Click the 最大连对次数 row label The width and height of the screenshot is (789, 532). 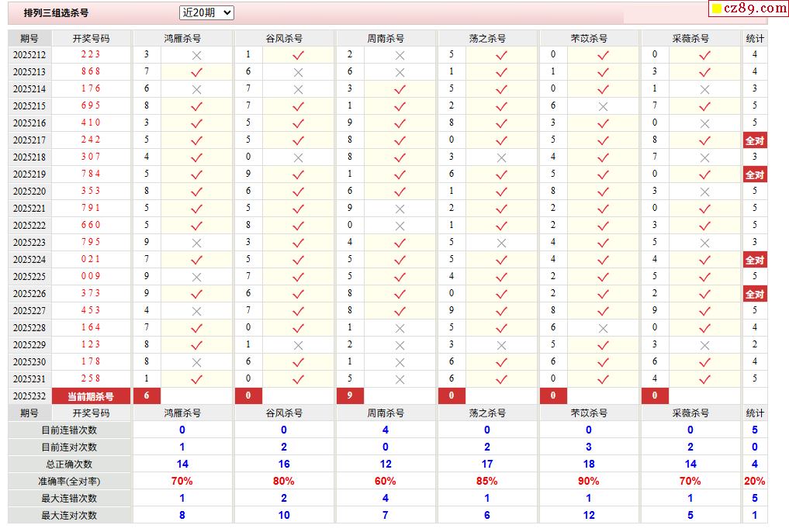(x=69, y=516)
